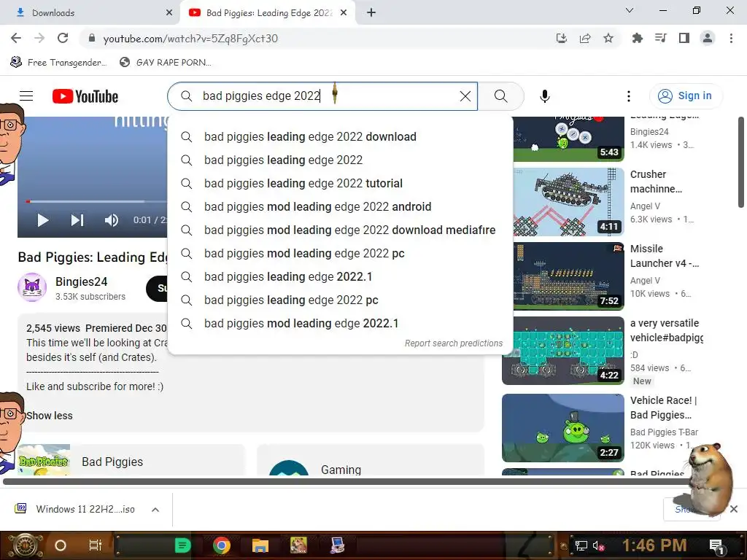This screenshot has height=560, width=747.
Task: Select suggestion 'bad piggies leading edge 2022 pc'
Action: (340, 300)
